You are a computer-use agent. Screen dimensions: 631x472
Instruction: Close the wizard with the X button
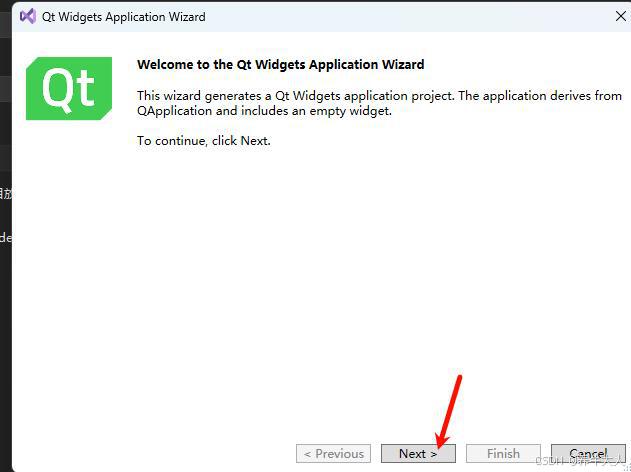621,16
